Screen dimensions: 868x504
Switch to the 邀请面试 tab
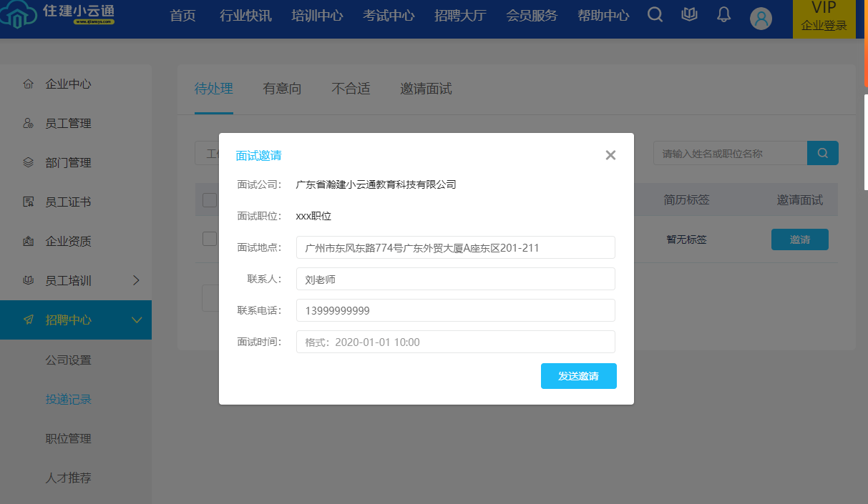click(426, 89)
